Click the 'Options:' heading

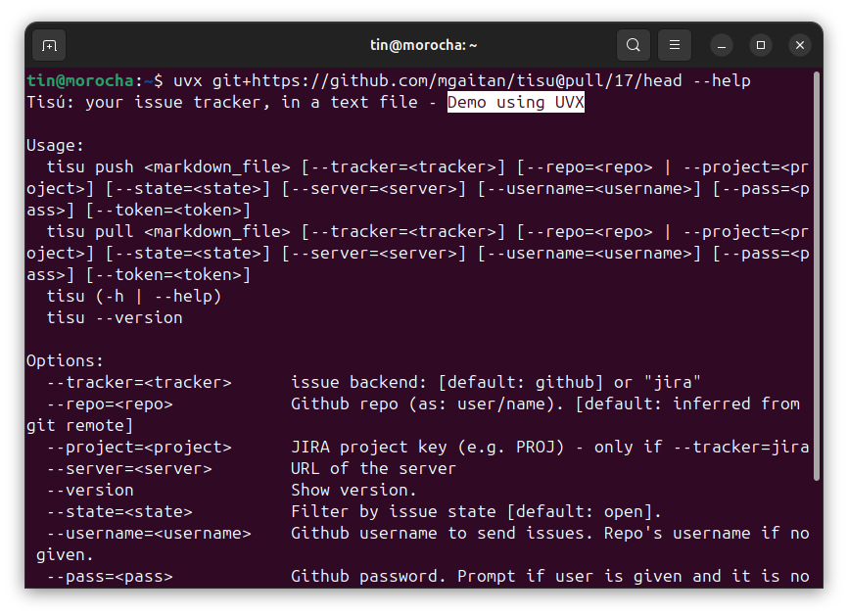tap(65, 360)
